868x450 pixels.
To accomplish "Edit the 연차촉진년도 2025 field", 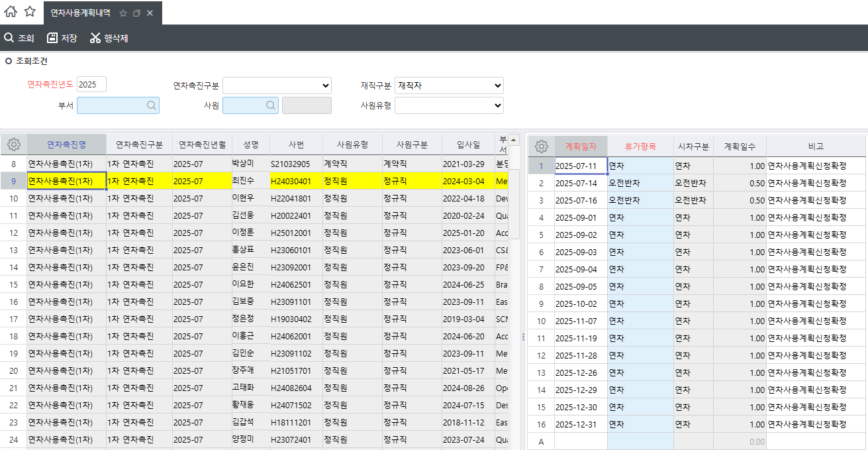I will (x=92, y=85).
